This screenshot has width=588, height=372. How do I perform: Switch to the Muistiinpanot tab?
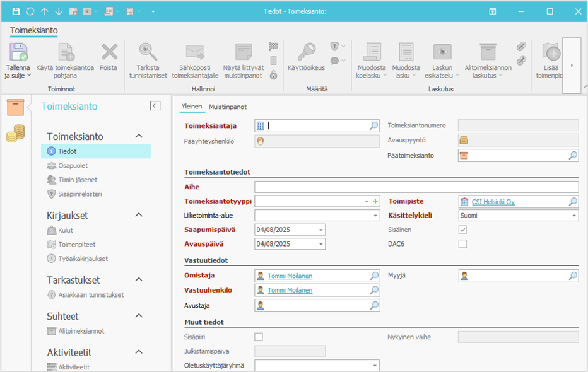click(x=228, y=107)
